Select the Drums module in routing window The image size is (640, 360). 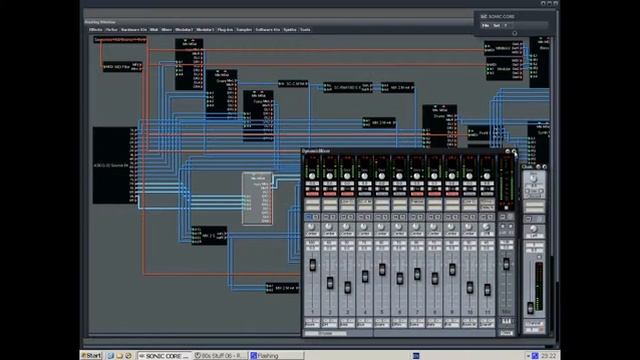point(440,127)
